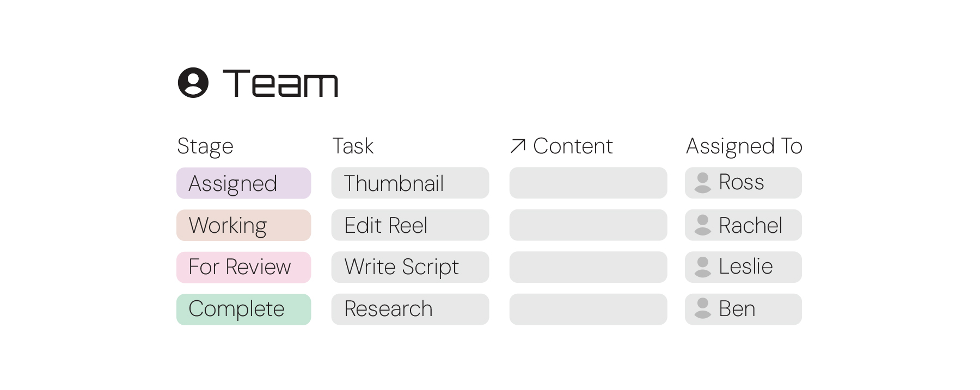Click the Task column header

(x=353, y=146)
